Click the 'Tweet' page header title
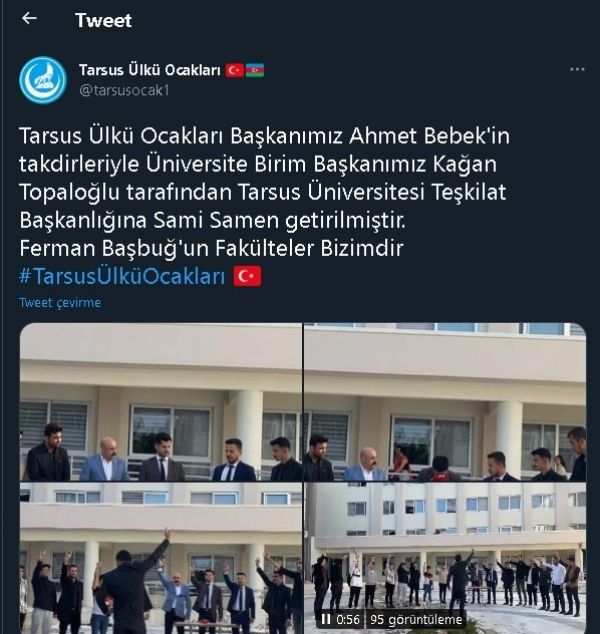 click(104, 20)
